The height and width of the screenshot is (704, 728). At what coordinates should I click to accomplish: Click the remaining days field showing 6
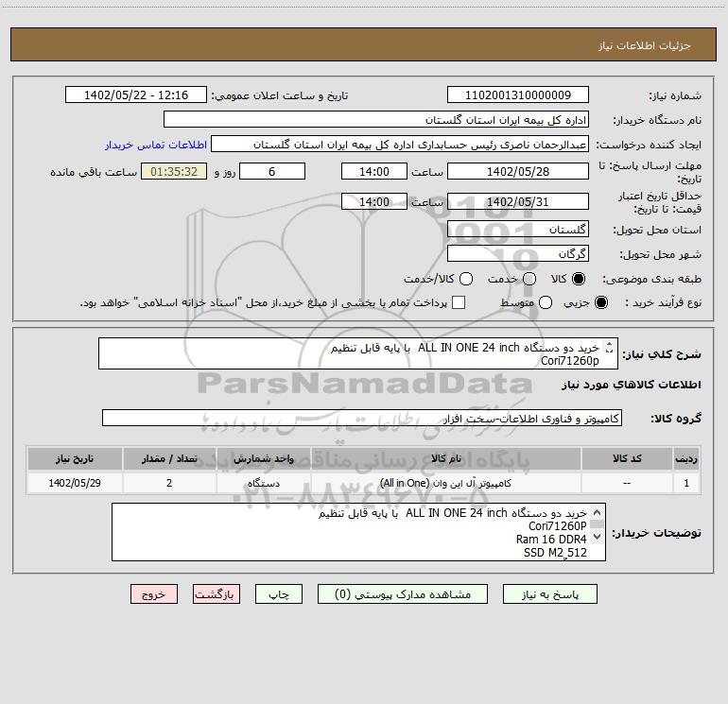(272, 172)
